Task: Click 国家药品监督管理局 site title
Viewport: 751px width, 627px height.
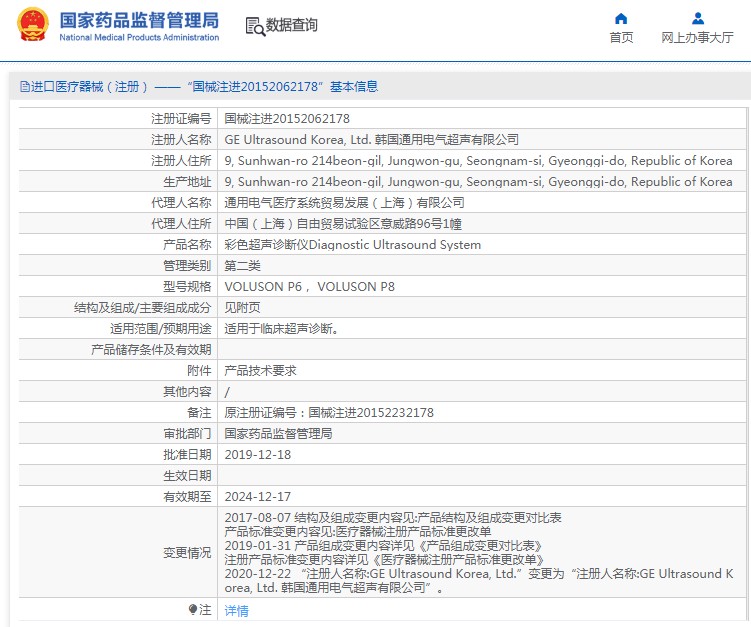Action: (x=139, y=20)
